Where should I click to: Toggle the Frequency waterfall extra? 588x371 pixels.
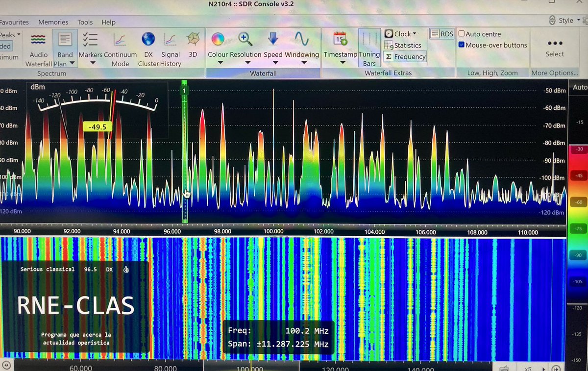(405, 56)
